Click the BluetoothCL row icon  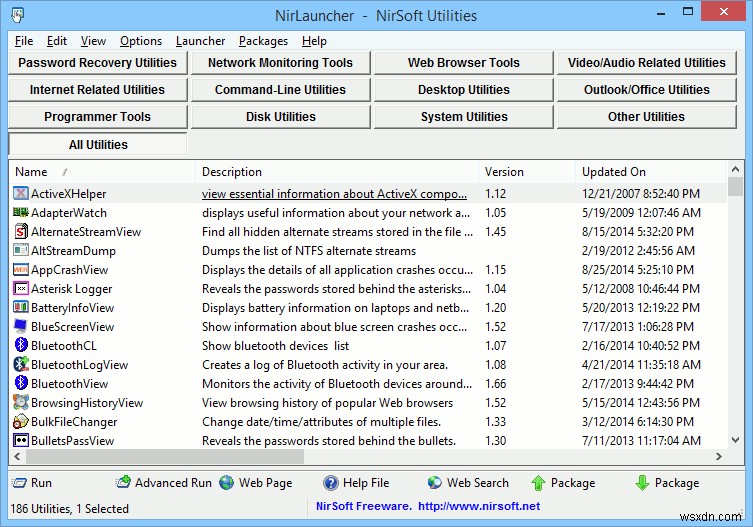click(21, 345)
